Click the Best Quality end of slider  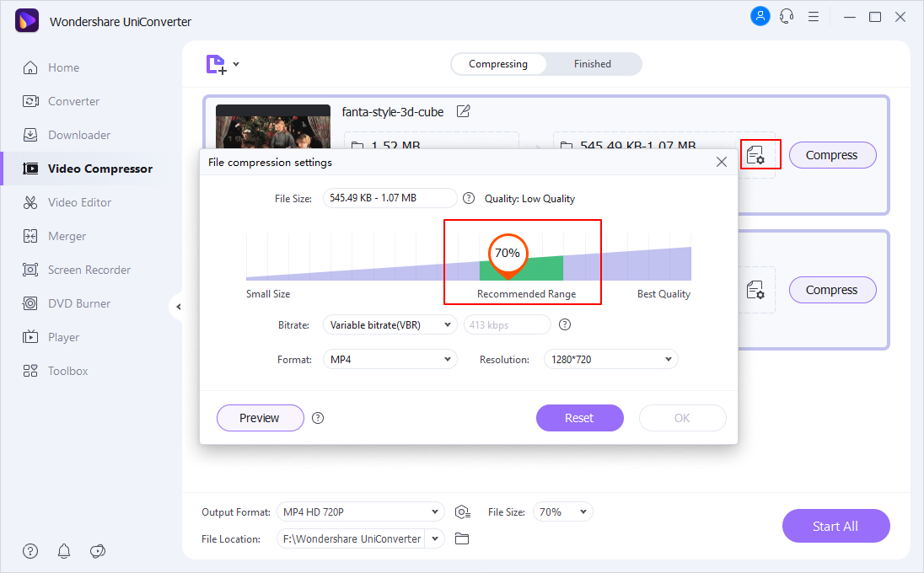click(x=663, y=294)
